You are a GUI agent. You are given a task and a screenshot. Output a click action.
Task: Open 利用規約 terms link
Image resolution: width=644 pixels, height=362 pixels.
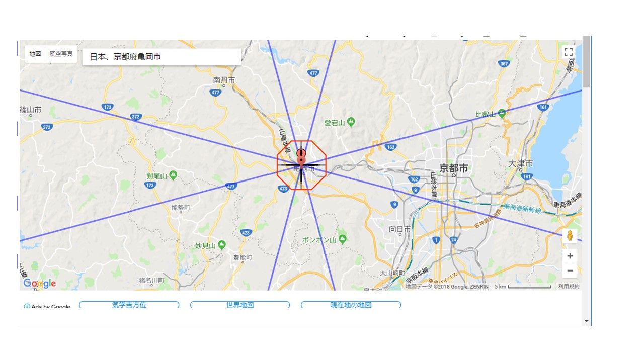(x=569, y=287)
